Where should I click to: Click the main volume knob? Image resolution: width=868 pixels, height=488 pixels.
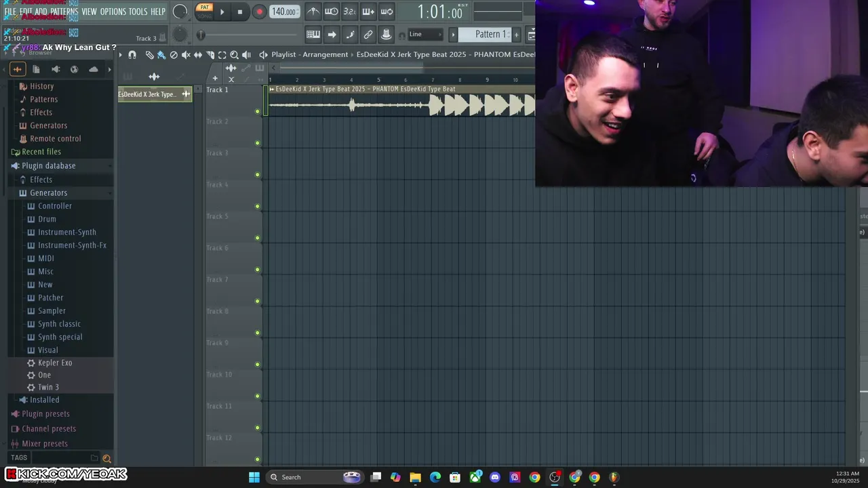coord(180,12)
